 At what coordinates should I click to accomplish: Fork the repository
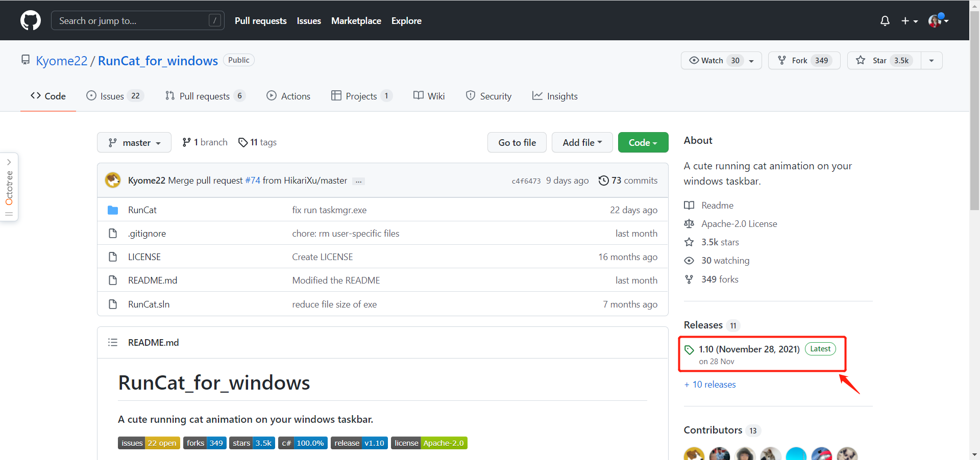coord(804,60)
